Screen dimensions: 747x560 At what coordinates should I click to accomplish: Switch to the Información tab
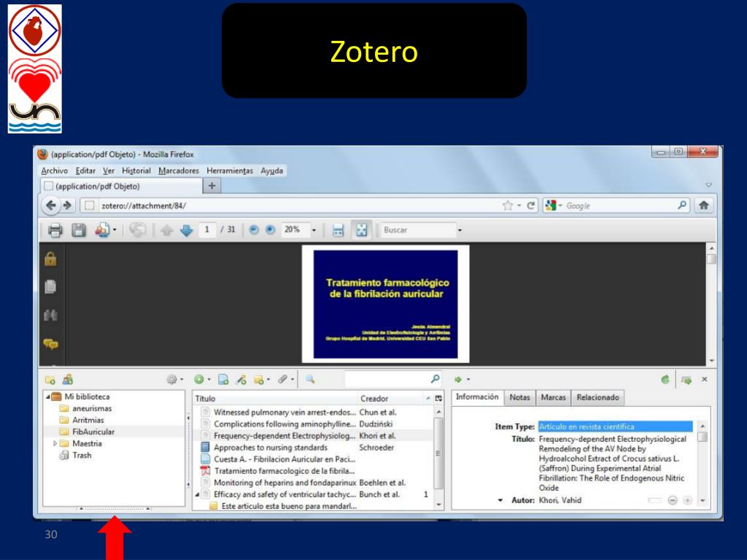pyautogui.click(x=477, y=397)
